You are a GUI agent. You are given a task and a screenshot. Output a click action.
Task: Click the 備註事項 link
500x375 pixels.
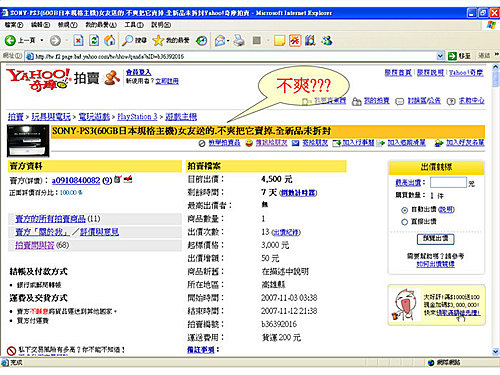coord(201,350)
